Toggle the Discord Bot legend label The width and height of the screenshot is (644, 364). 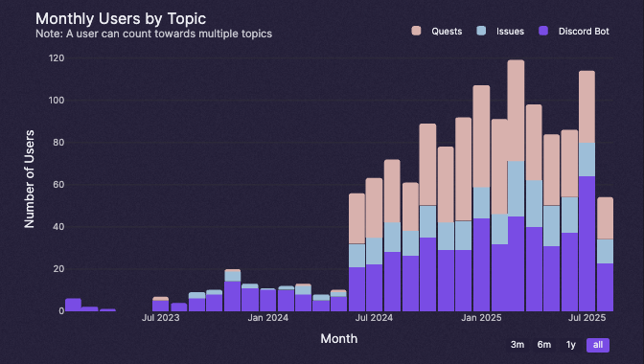pyautogui.click(x=584, y=32)
